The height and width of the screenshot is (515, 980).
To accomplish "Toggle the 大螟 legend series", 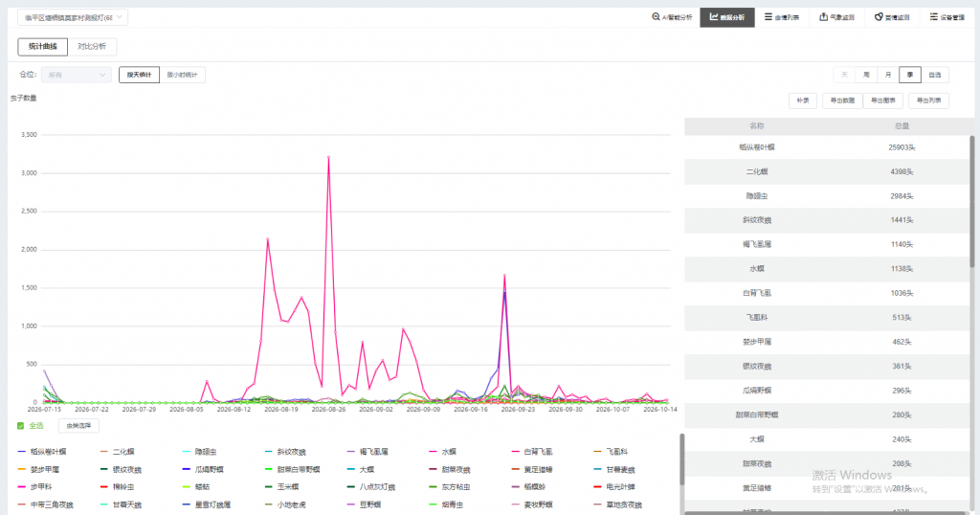I will (x=361, y=469).
